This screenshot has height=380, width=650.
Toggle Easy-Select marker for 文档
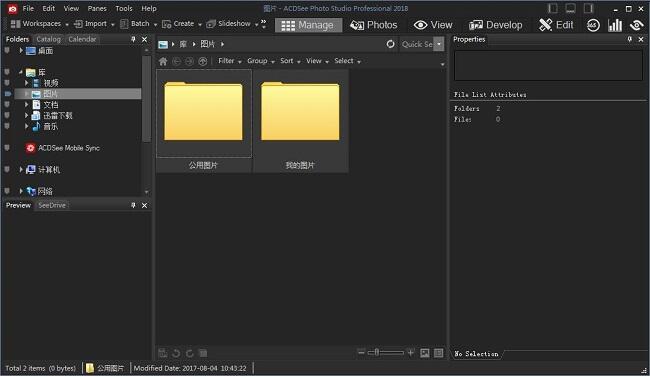(7, 104)
